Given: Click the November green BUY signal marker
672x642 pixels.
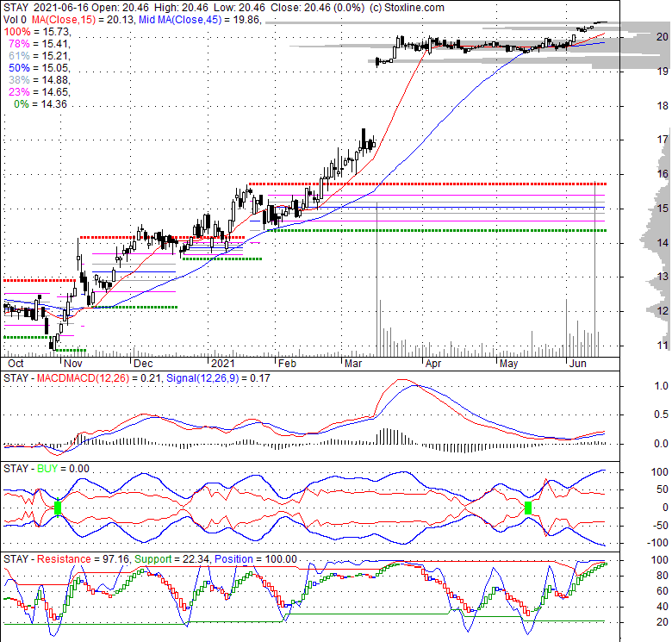Looking at the screenshot, I should [x=58, y=508].
